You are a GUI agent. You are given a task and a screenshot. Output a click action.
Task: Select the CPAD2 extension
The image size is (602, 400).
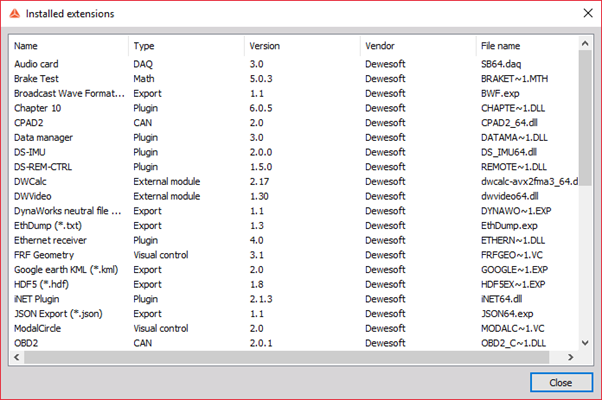(x=294, y=123)
